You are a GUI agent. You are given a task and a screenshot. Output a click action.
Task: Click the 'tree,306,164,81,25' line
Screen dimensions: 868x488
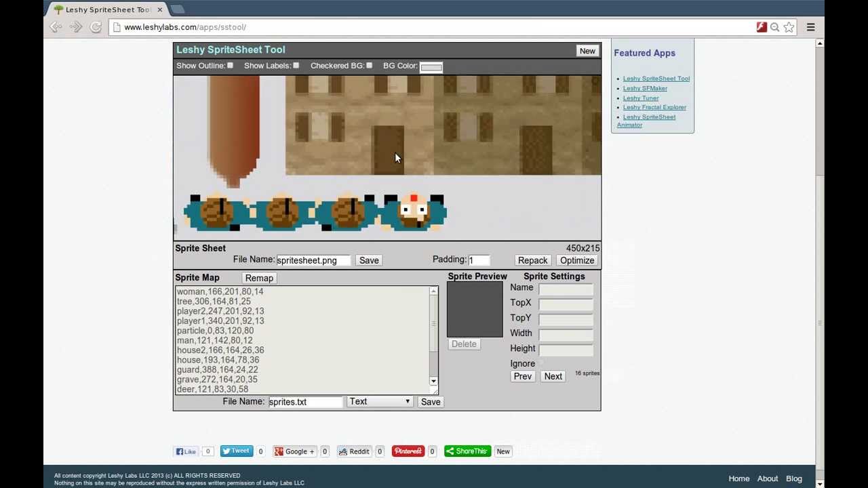pyautogui.click(x=214, y=302)
